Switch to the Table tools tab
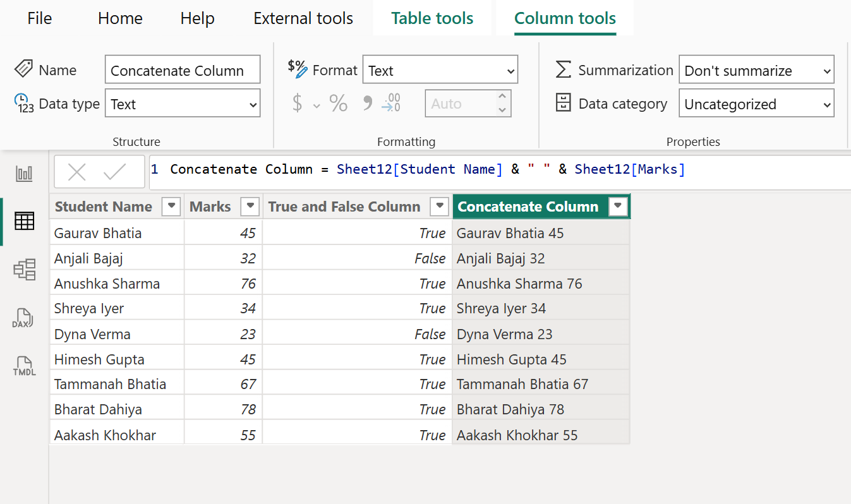The height and width of the screenshot is (504, 851). click(432, 18)
